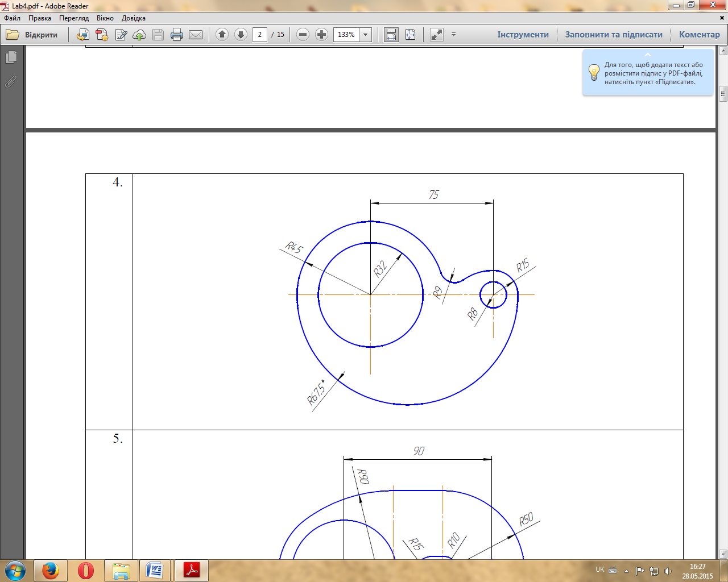
Task: Open Opera from the taskbar
Action: click(85, 571)
